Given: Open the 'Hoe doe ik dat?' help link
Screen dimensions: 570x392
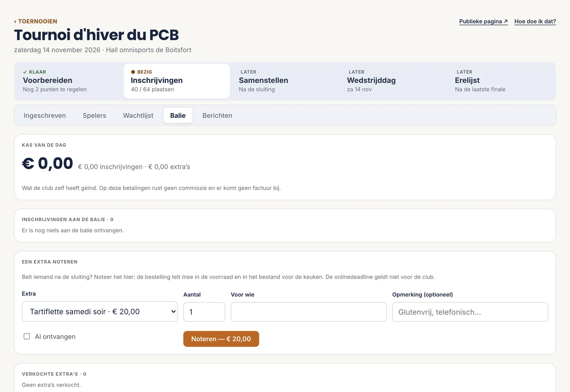Looking at the screenshot, I should click(x=535, y=21).
